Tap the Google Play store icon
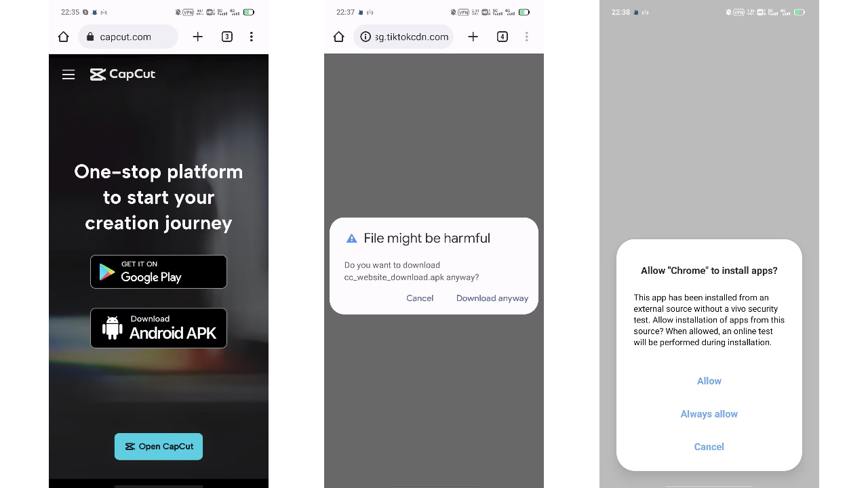The image size is (868, 488). point(106,272)
